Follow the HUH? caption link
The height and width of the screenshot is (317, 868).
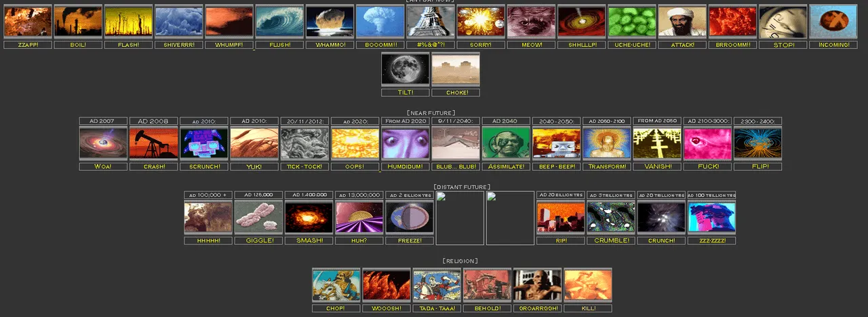click(x=359, y=240)
